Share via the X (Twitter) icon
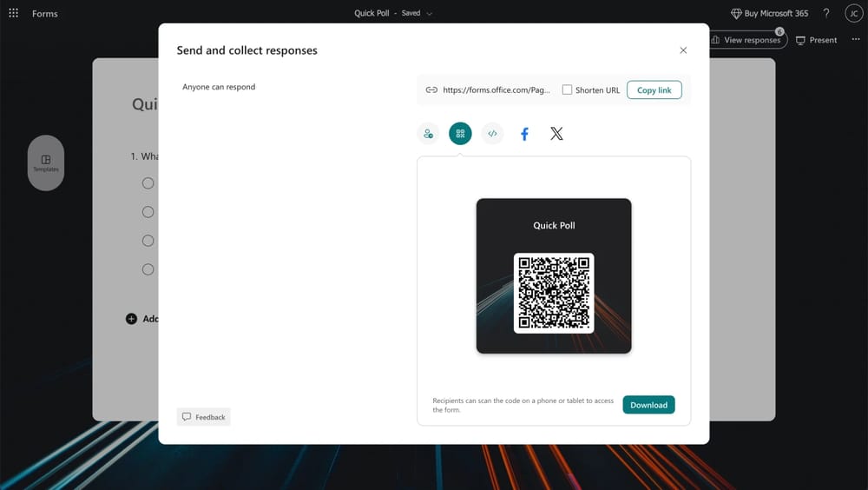868x490 pixels. [556, 134]
